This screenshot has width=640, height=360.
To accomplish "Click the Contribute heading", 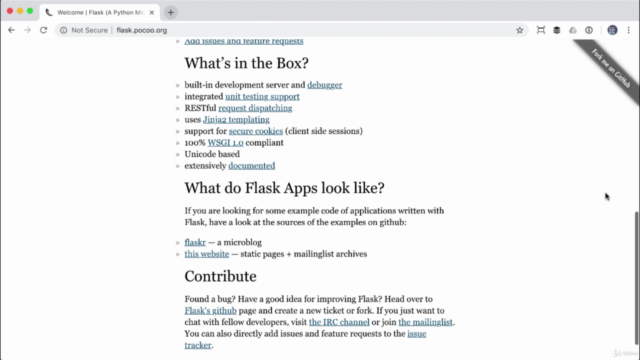I will tap(220, 276).
